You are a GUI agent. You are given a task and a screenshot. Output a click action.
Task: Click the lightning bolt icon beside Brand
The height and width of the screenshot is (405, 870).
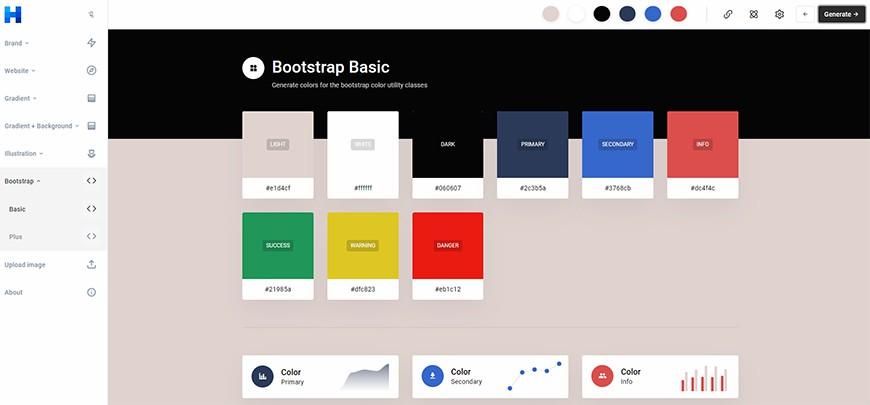[x=92, y=43]
